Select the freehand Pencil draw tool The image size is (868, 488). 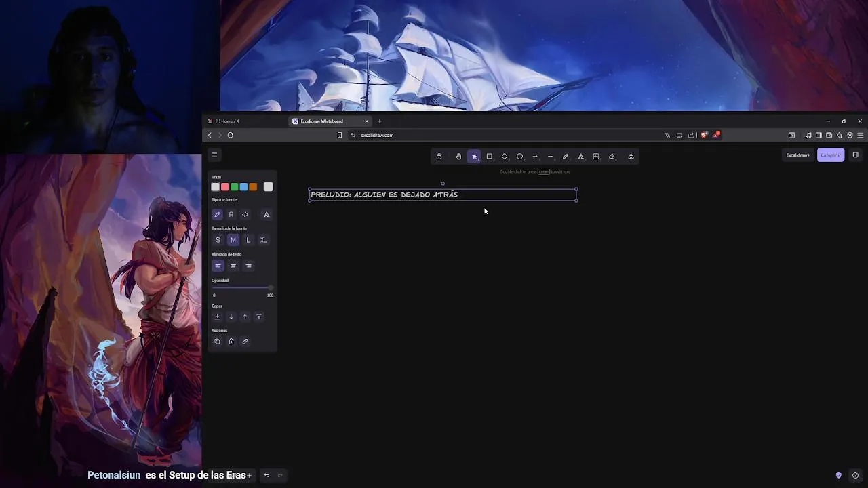coord(566,157)
